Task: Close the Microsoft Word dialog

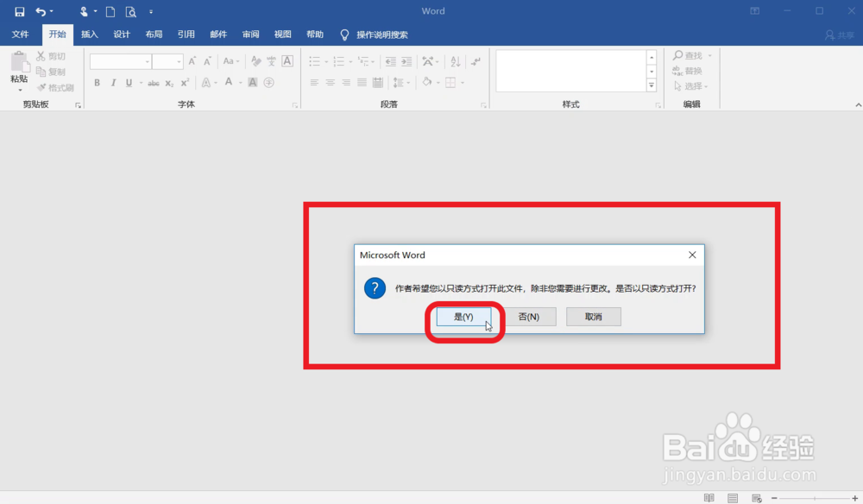Action: pyautogui.click(x=692, y=255)
